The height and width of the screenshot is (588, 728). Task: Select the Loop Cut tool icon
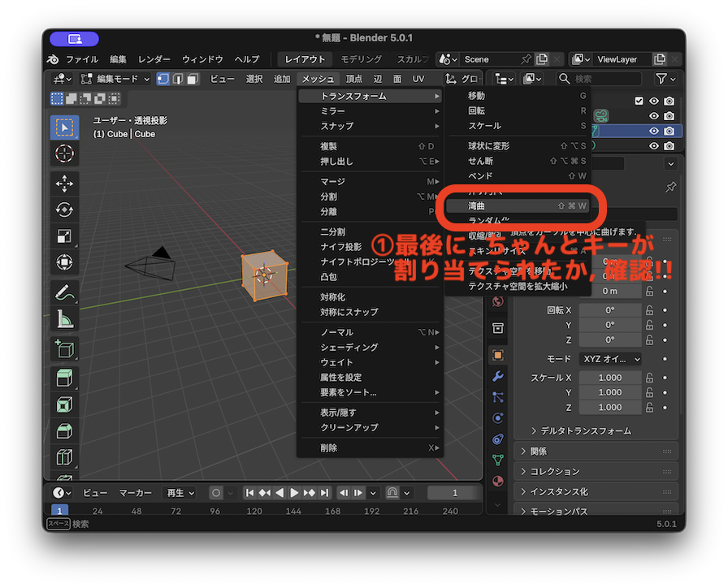click(x=64, y=457)
